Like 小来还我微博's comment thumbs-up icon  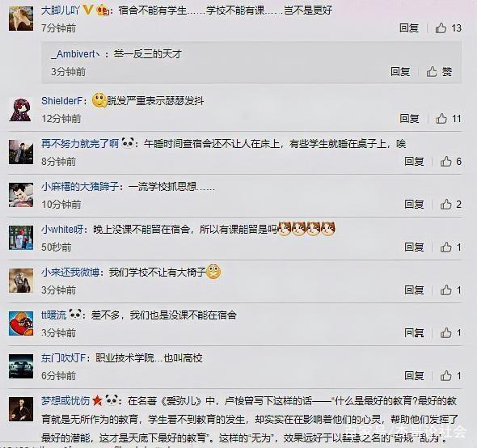[445, 290]
